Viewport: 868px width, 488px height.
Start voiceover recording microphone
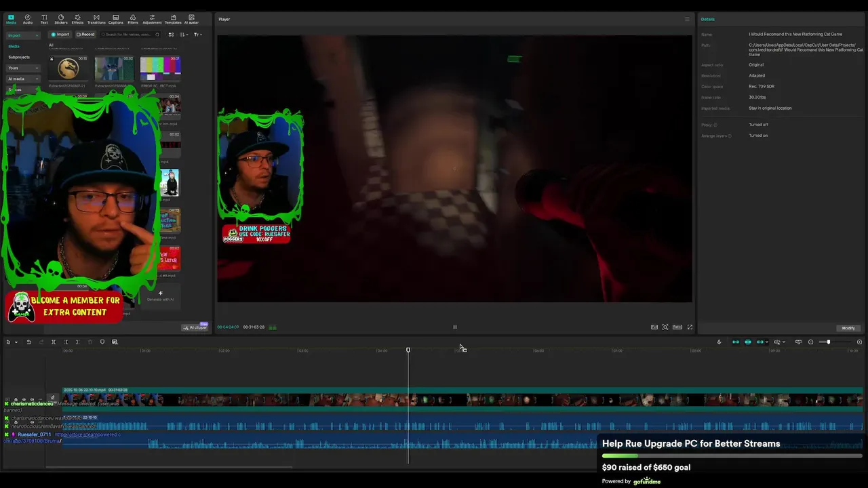(x=719, y=342)
